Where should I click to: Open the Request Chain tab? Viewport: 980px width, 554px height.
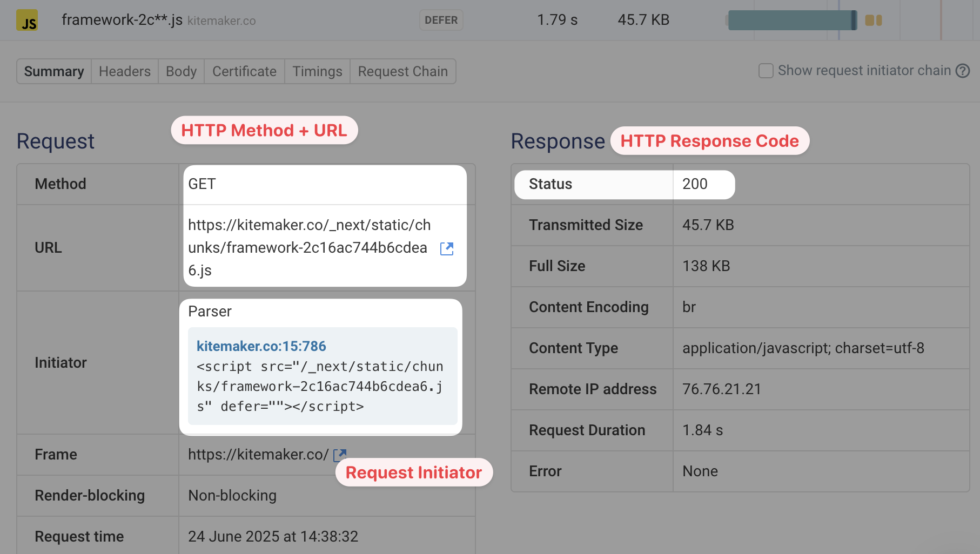403,71
